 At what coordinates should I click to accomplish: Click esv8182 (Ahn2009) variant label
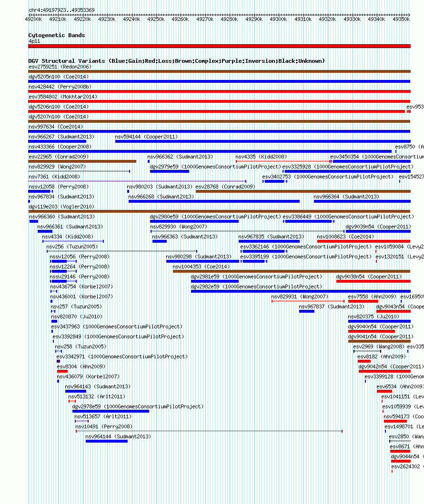(382, 356)
